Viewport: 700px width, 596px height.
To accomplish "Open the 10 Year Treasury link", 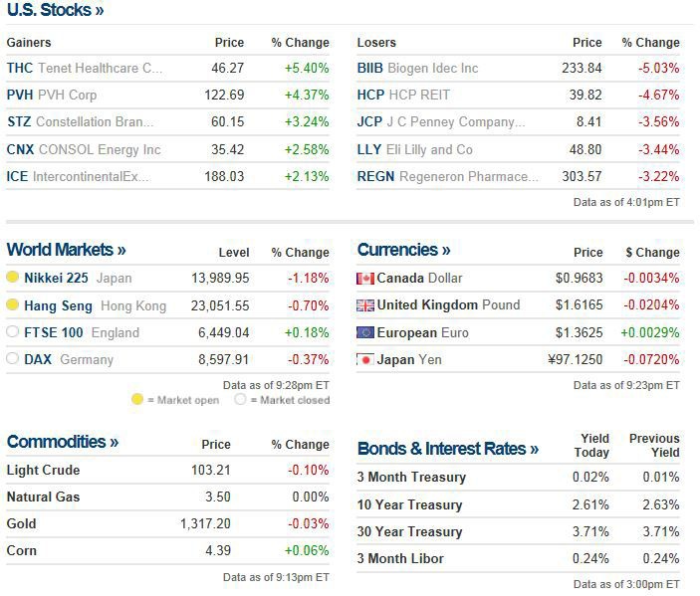I will click(409, 504).
